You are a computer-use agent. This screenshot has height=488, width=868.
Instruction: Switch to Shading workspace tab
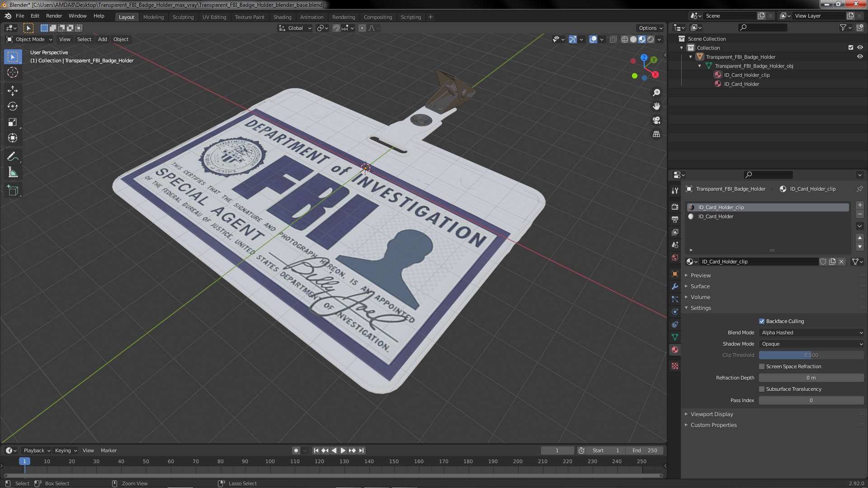tap(282, 17)
